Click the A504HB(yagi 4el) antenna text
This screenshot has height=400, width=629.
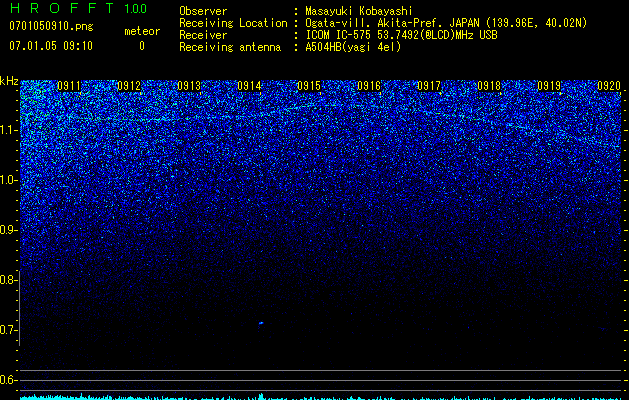353,47
